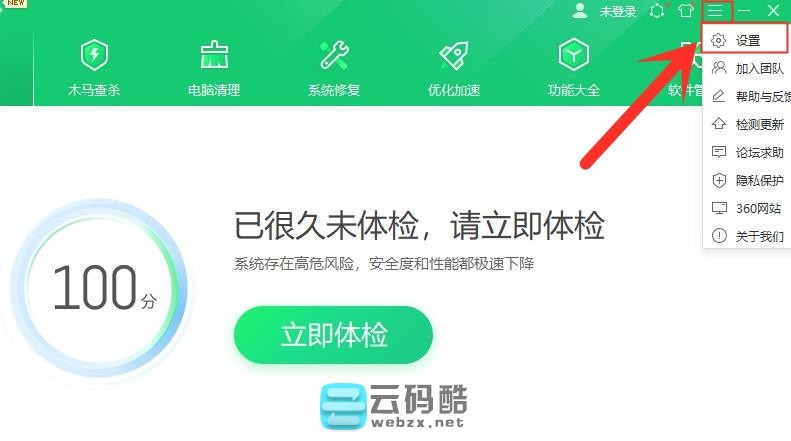Select the 优化加速 rocket icon
791x441 pixels.
pyautogui.click(x=454, y=54)
